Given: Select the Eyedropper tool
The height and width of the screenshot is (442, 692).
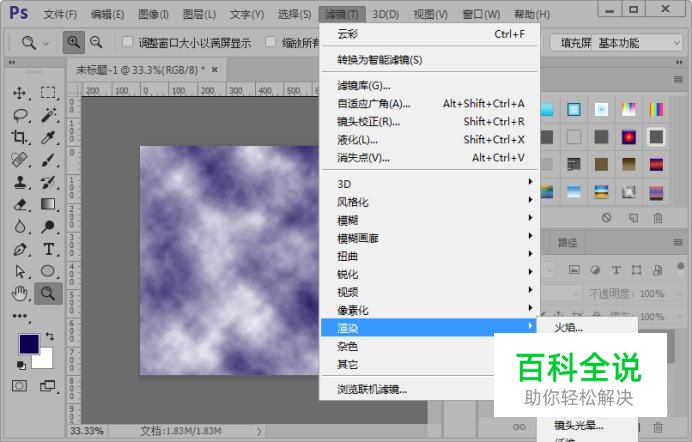Looking at the screenshot, I should coord(48,137).
